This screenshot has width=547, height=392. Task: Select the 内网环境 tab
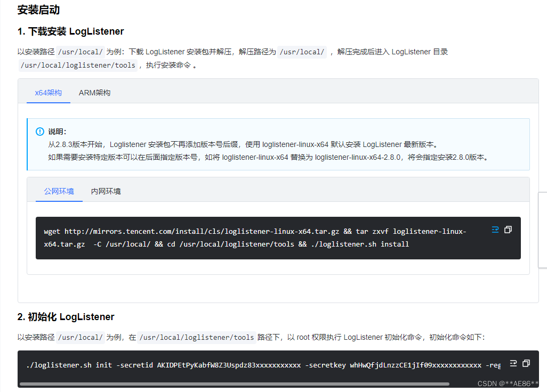tap(106, 191)
